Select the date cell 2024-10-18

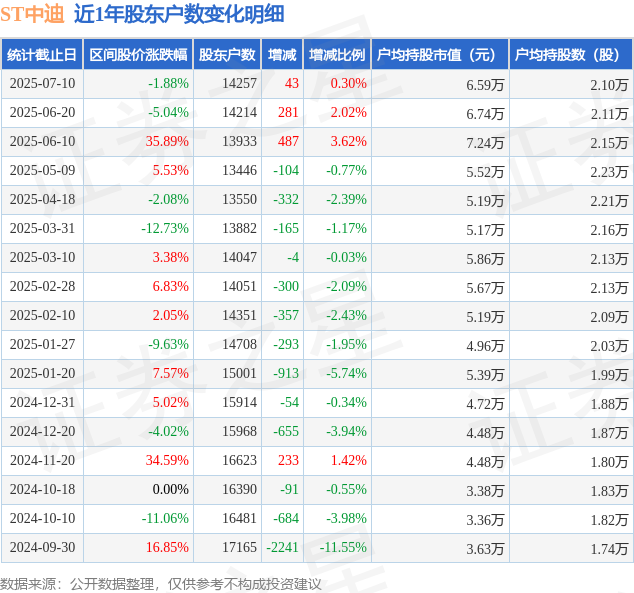[42, 489]
